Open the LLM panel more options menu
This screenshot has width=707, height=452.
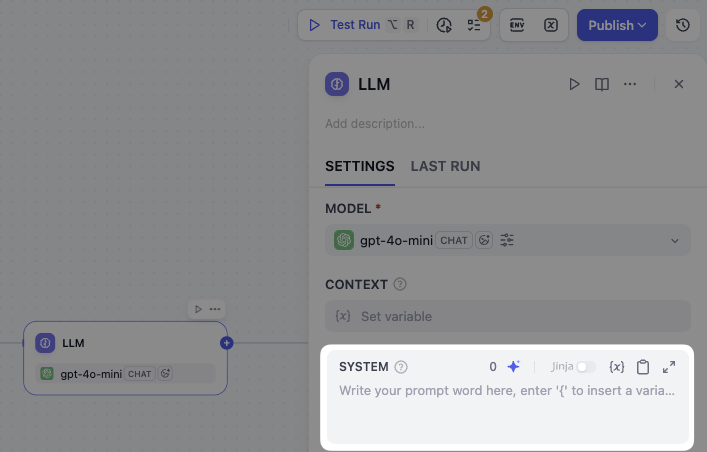coord(630,84)
